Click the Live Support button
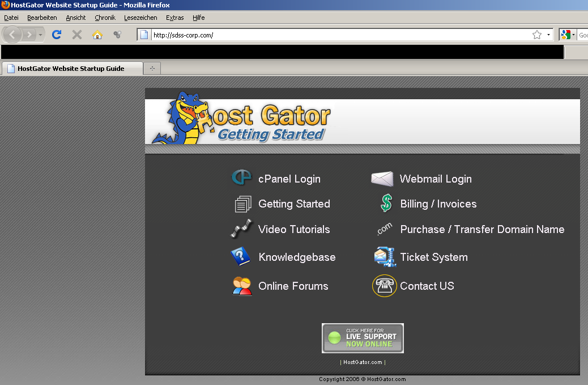 (x=363, y=337)
